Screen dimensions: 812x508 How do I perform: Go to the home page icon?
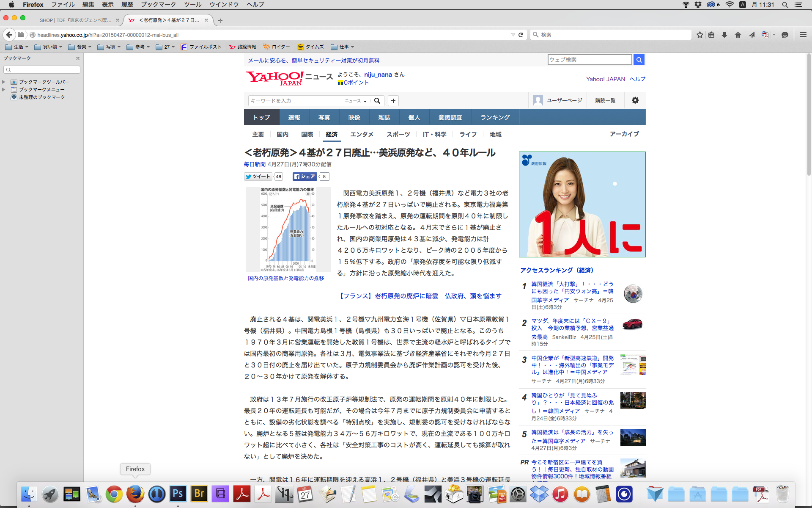tap(738, 35)
